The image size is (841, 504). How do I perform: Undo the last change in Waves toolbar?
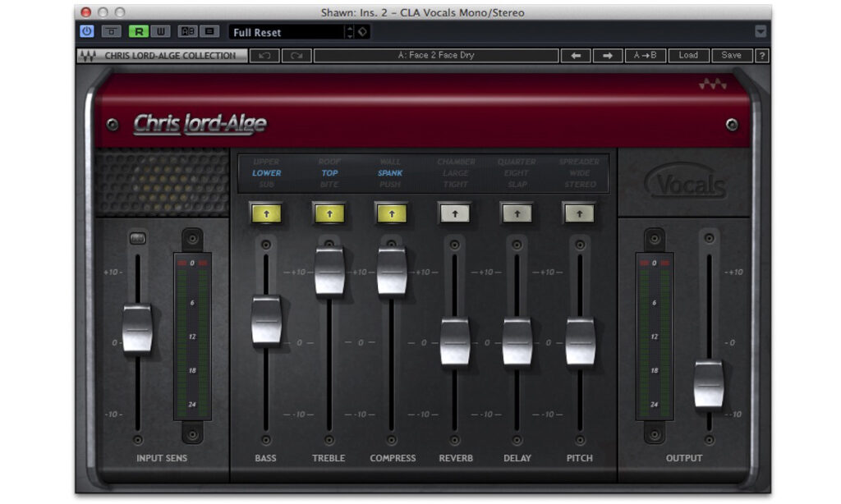pos(264,55)
